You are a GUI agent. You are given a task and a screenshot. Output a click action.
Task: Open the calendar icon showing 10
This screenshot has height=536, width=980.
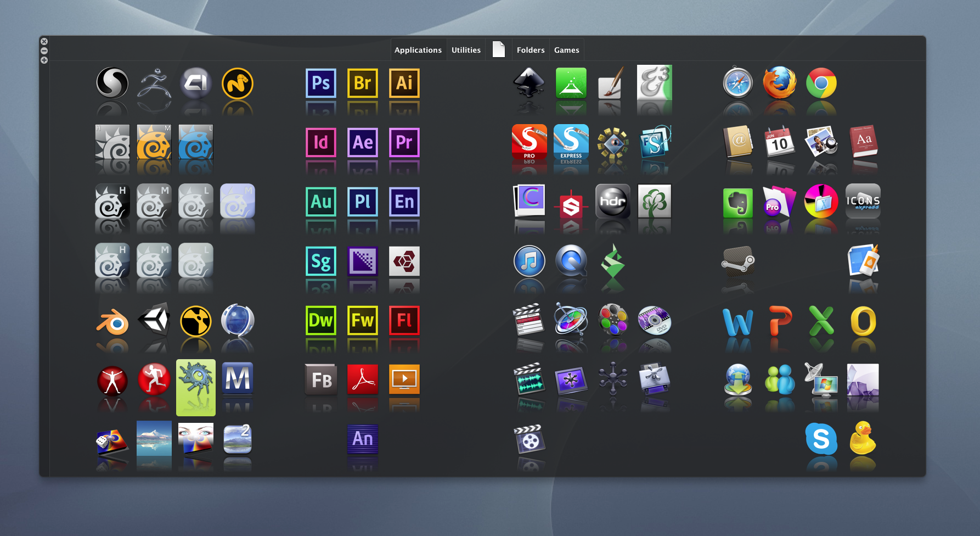(x=780, y=142)
